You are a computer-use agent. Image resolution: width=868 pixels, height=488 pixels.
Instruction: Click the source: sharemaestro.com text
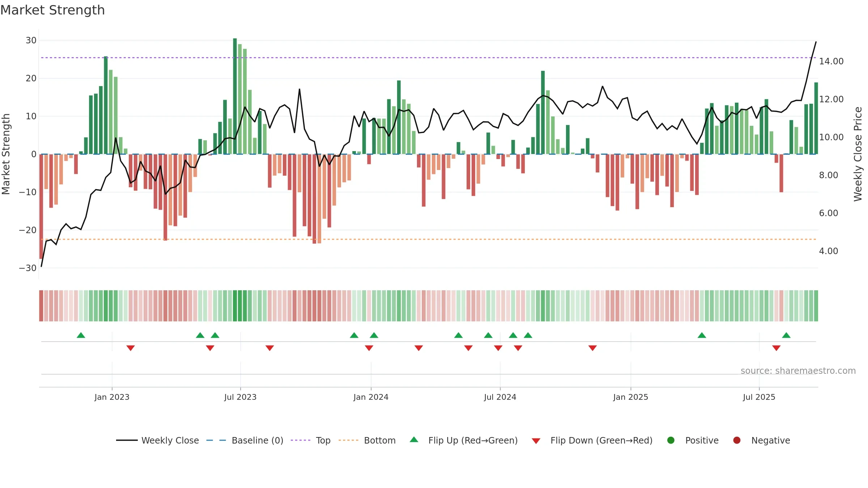798,371
